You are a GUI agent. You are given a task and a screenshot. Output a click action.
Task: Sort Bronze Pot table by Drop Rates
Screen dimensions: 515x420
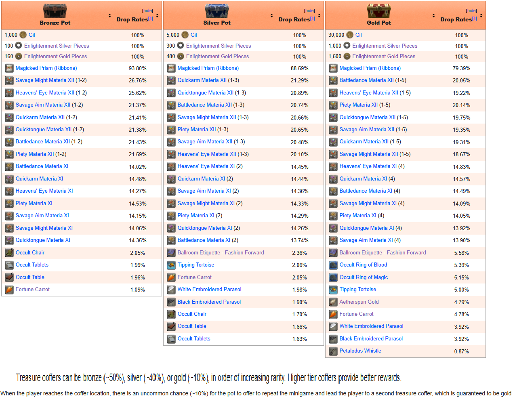pyautogui.click(x=157, y=16)
